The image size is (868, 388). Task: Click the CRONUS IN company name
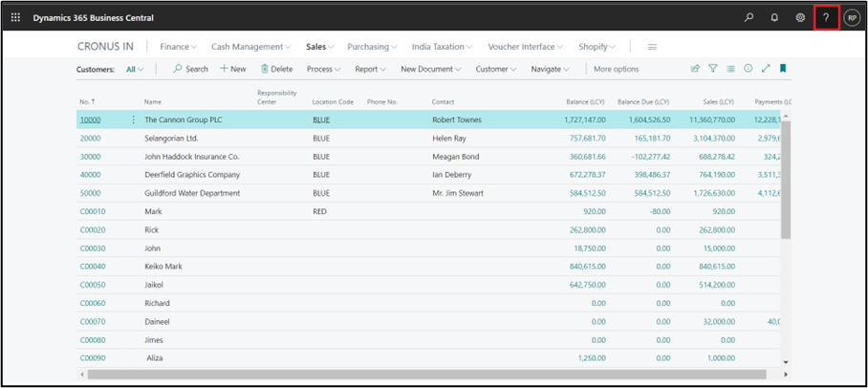(105, 47)
